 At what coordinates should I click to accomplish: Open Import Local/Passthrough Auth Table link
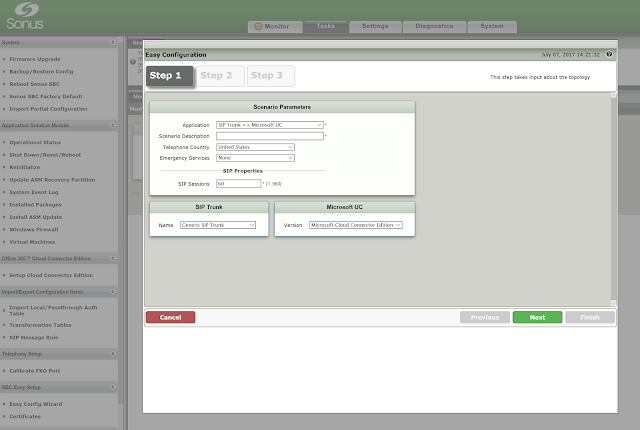coord(53,310)
